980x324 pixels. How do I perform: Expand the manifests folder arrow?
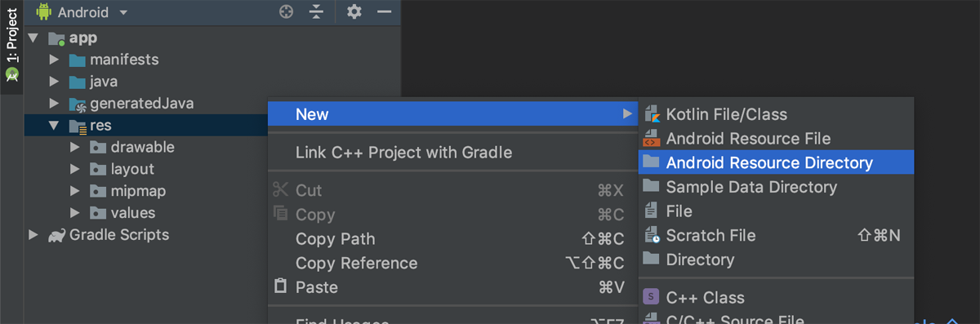point(54,60)
